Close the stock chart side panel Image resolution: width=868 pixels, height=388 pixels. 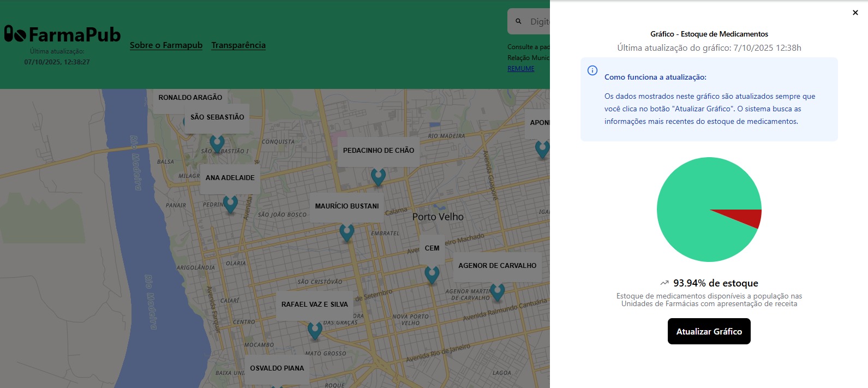855,13
